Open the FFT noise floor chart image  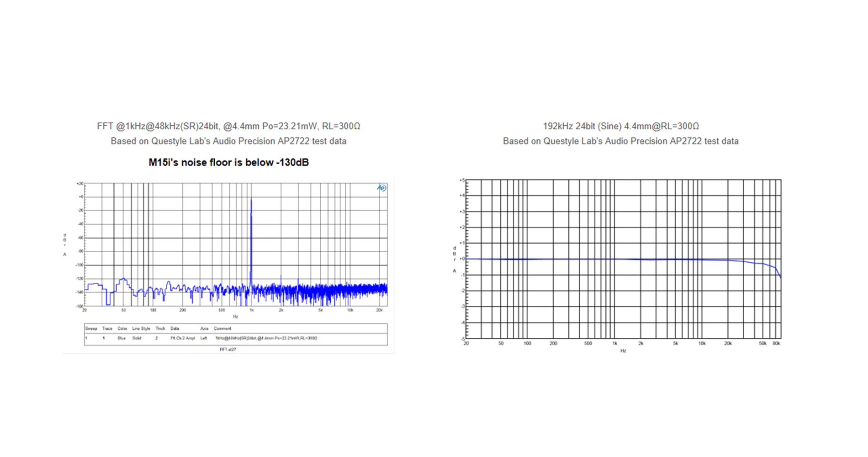point(228,266)
